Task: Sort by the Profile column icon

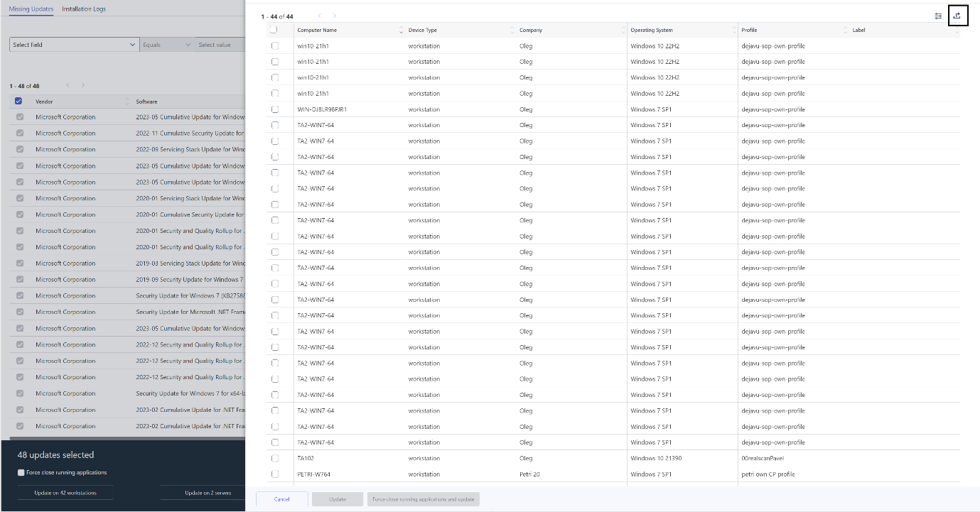Action: click(845, 31)
